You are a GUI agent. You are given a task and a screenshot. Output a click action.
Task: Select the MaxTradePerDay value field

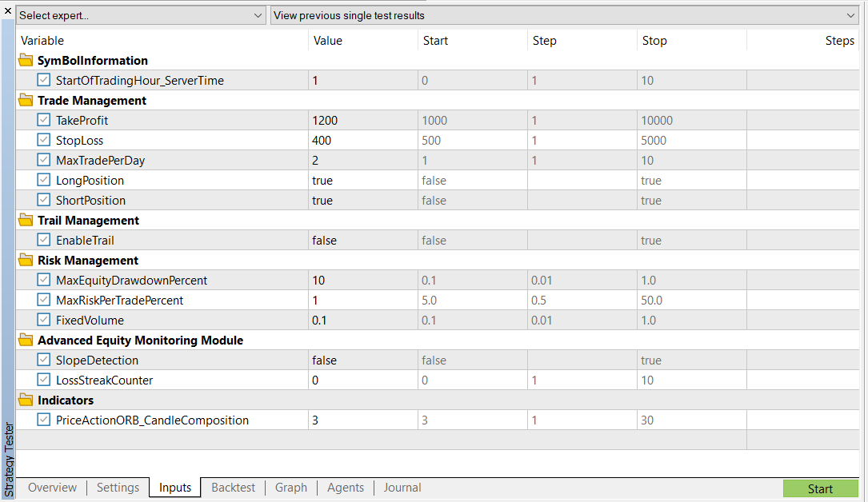click(362, 161)
